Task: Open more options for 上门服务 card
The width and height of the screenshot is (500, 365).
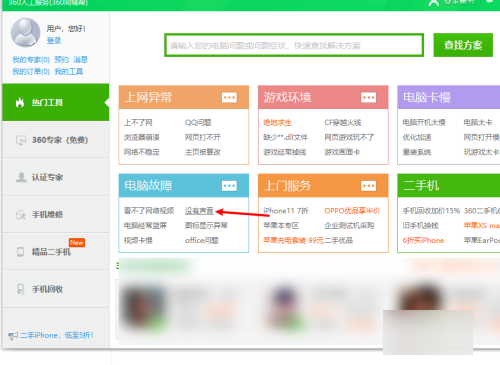Action: pyautogui.click(x=369, y=186)
